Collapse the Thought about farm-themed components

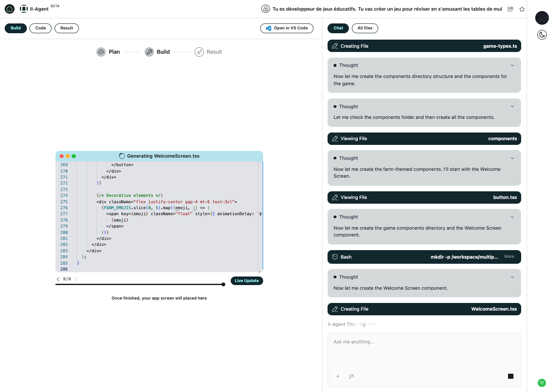[512, 159]
